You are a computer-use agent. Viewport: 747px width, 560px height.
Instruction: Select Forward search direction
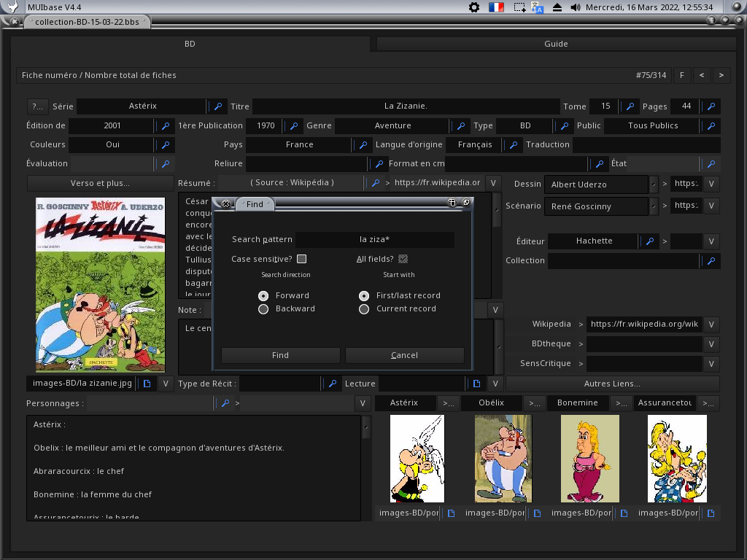tap(263, 296)
